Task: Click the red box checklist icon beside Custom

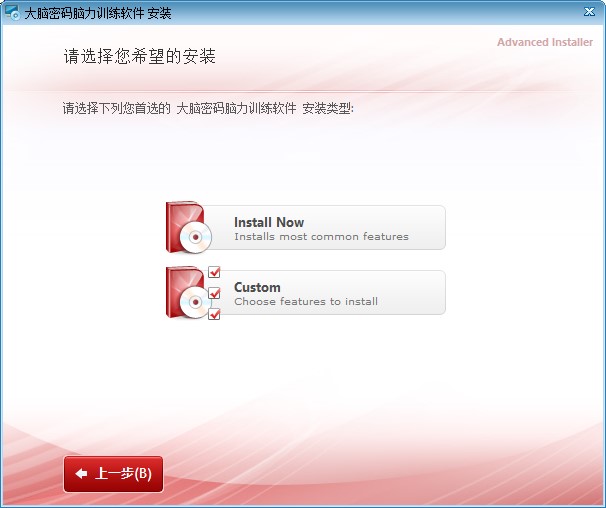Action: tap(193, 293)
